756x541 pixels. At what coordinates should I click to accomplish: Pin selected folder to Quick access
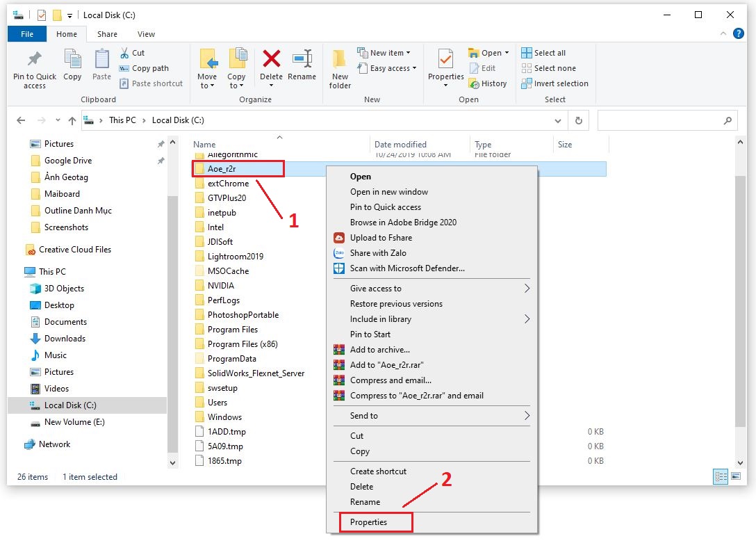[33, 67]
